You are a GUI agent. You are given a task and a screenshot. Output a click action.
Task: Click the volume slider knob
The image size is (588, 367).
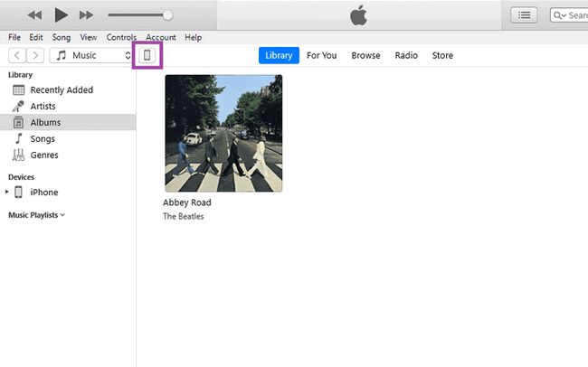click(x=167, y=15)
